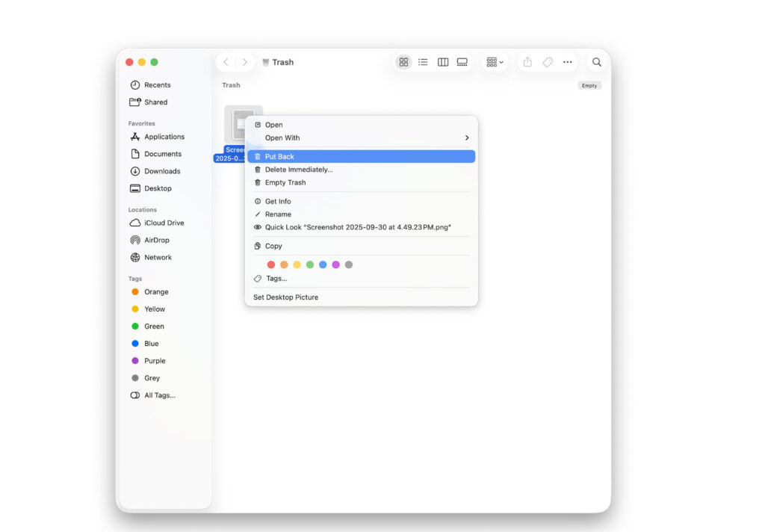This screenshot has height=532, width=765.
Task: Open the more actions ellipsis menu
Action: [568, 62]
